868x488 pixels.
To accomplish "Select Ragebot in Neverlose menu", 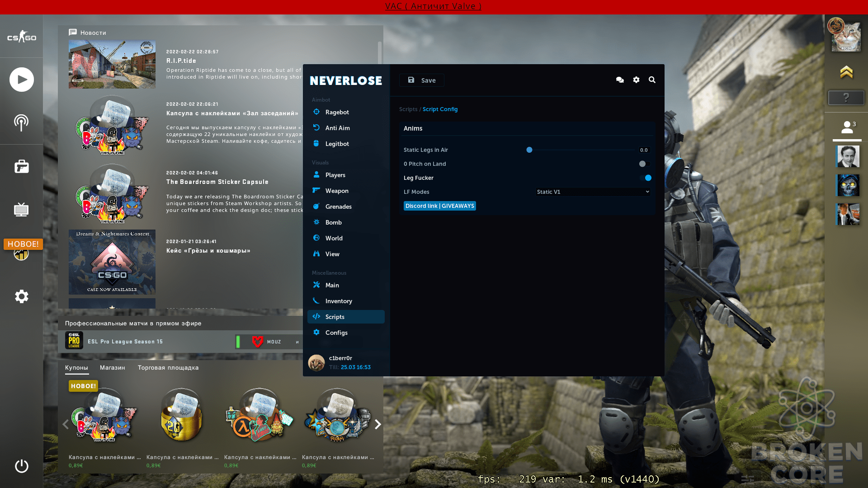I will tap(346, 112).
